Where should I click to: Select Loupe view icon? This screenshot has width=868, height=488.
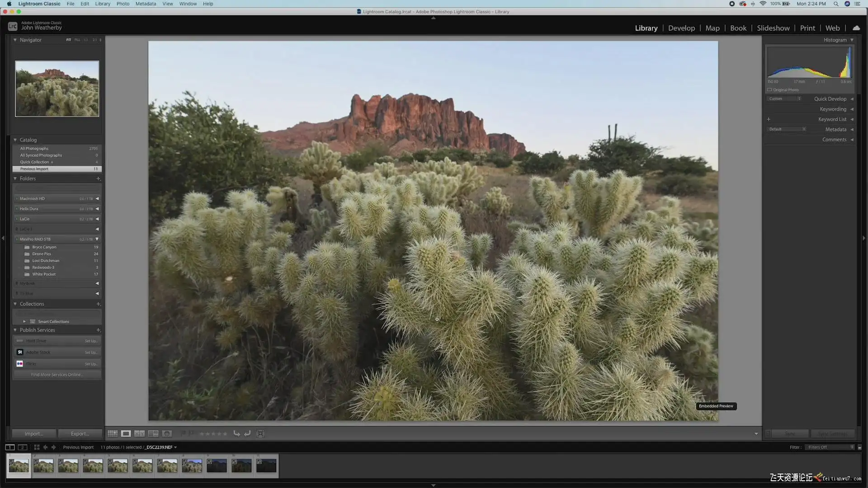tap(126, 434)
